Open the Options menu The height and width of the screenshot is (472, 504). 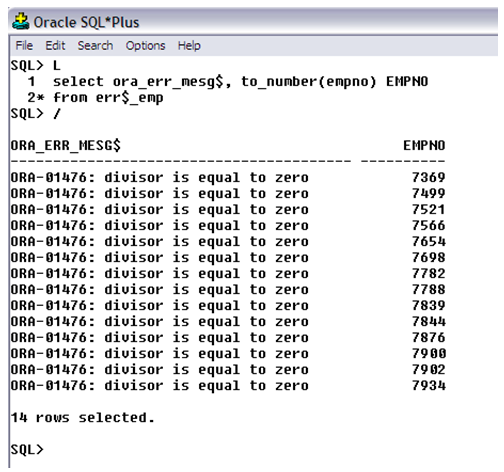145,46
